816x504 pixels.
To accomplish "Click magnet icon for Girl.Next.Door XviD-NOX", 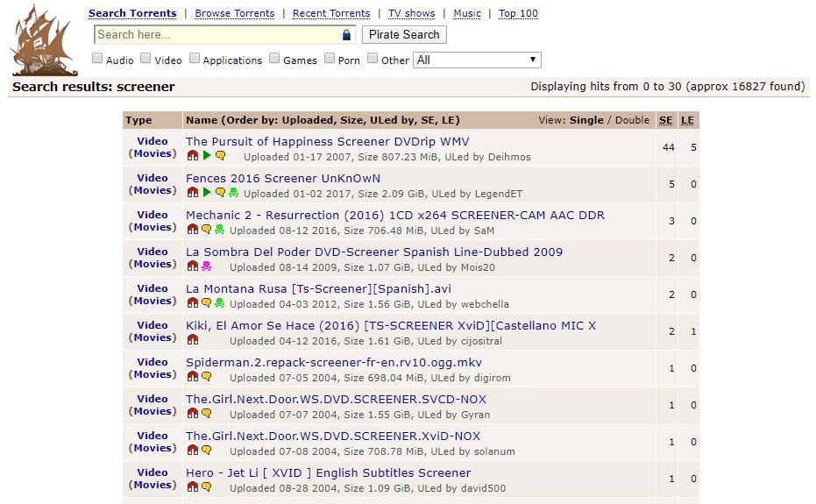I will point(193,450).
